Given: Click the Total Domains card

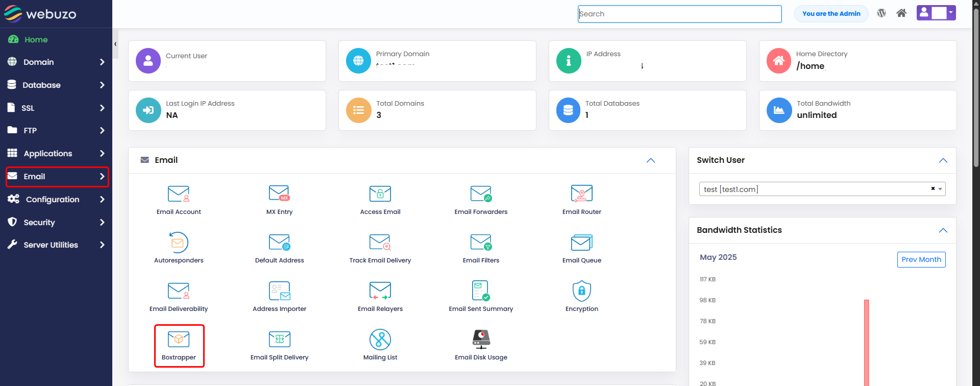Looking at the screenshot, I should point(437,110).
